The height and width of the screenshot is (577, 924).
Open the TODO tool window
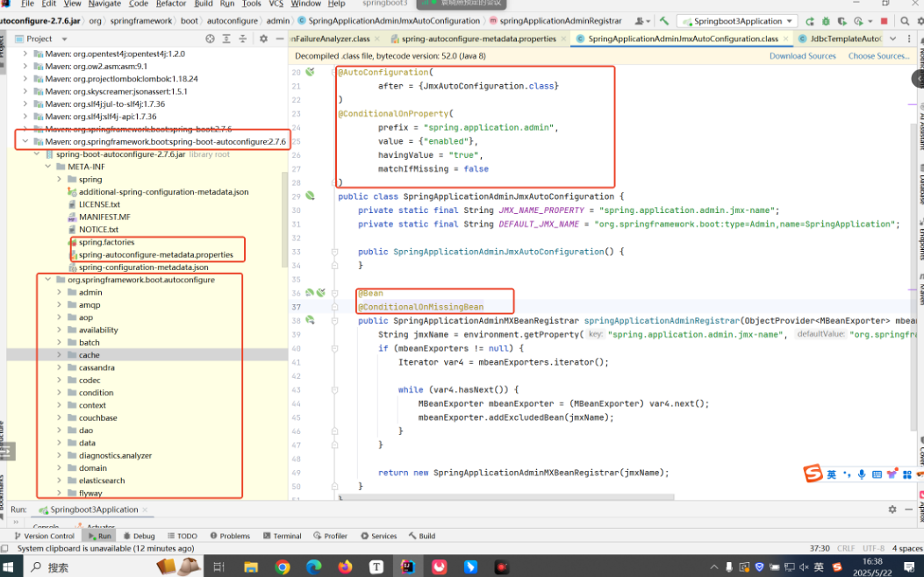coord(183,536)
